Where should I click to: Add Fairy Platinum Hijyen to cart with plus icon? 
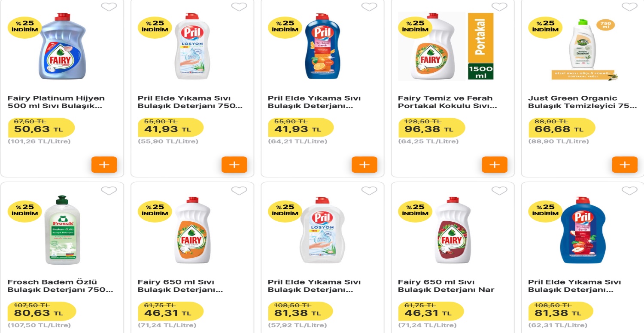click(x=104, y=164)
